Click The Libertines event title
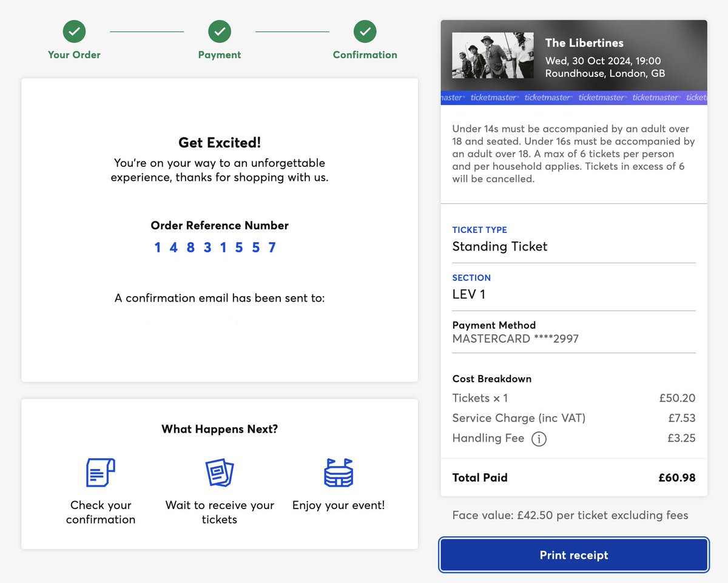Image resolution: width=728 pixels, height=583 pixels. (x=584, y=42)
